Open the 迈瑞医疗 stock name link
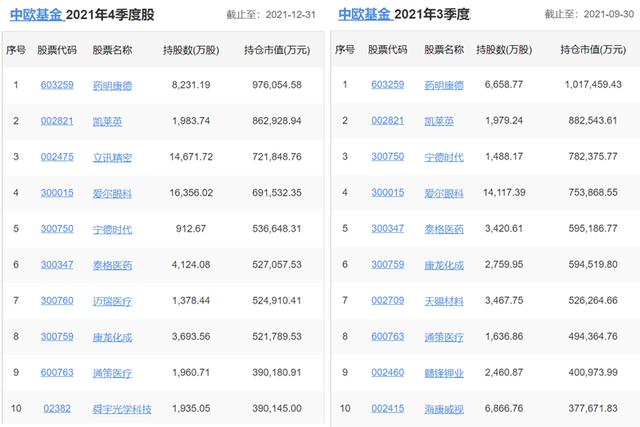Screen dimensions: 640x427 (112, 301)
